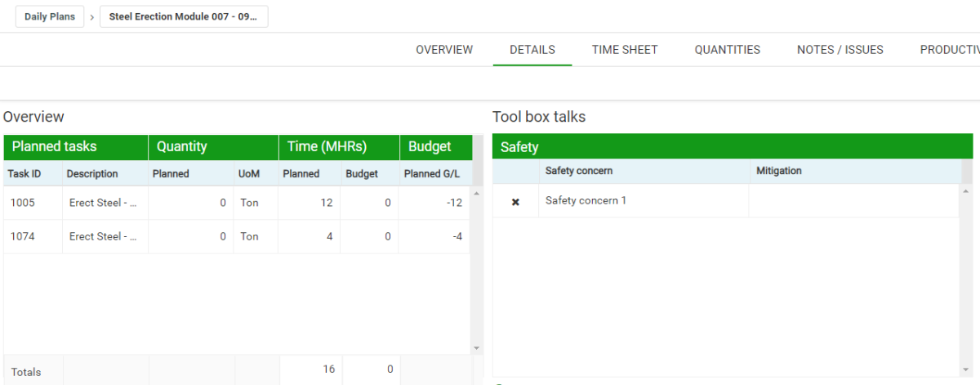The image size is (980, 385).
Task: Switch to the Overview tab
Action: click(x=444, y=50)
